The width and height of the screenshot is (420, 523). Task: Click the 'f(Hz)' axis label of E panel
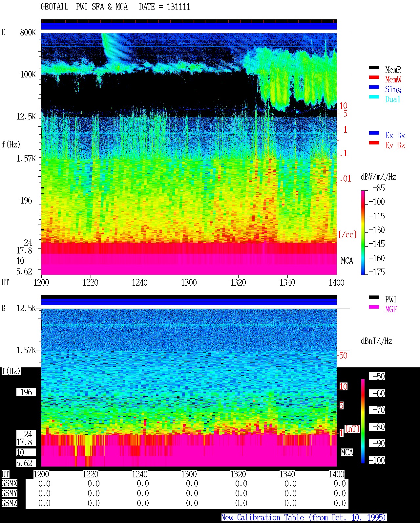point(11,144)
